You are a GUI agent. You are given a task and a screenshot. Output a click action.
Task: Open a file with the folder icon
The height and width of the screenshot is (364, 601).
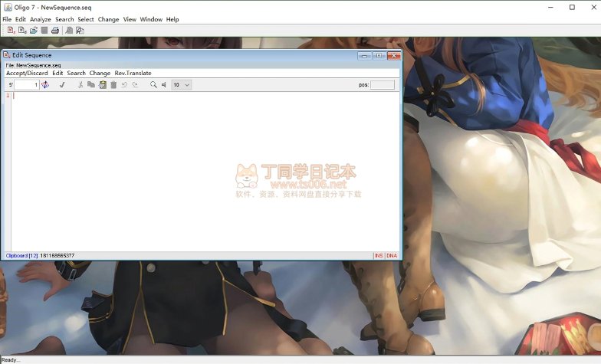point(34,31)
